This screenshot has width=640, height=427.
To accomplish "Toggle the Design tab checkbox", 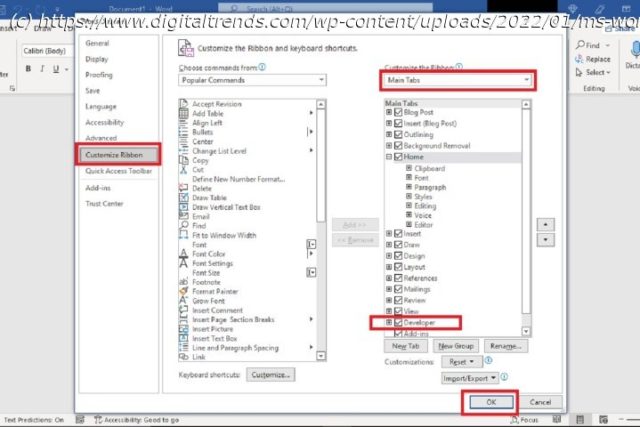I will point(398,256).
